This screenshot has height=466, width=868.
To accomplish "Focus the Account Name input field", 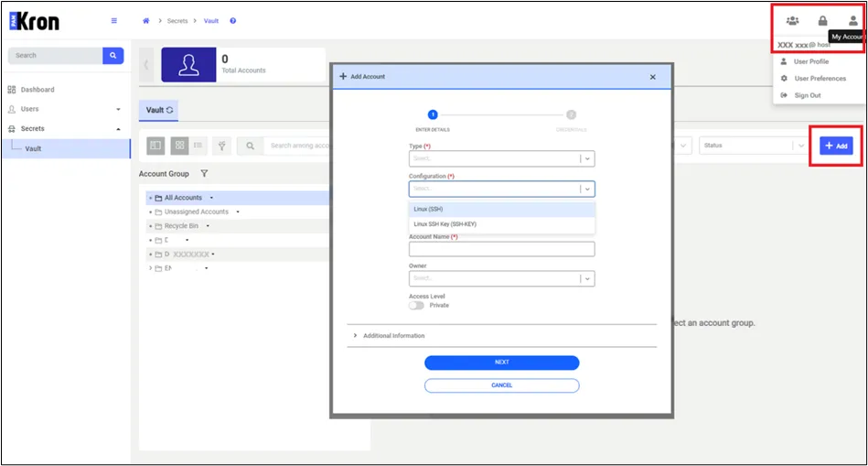I will (501, 249).
